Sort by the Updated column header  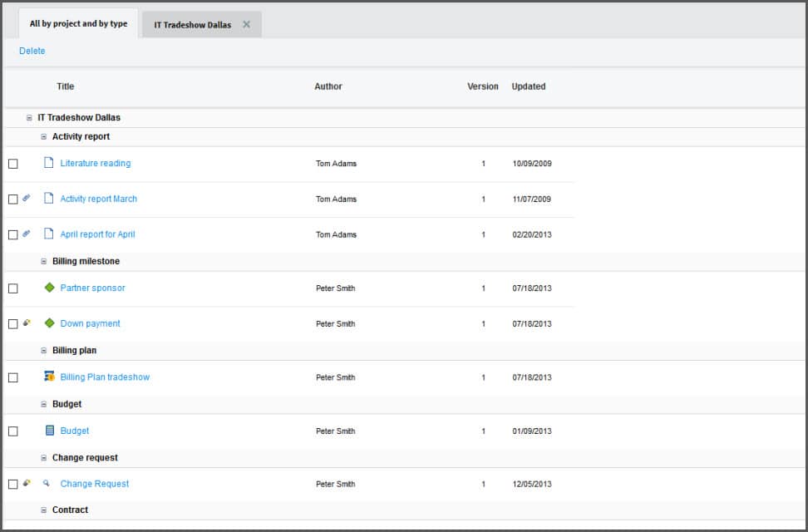[x=528, y=86]
